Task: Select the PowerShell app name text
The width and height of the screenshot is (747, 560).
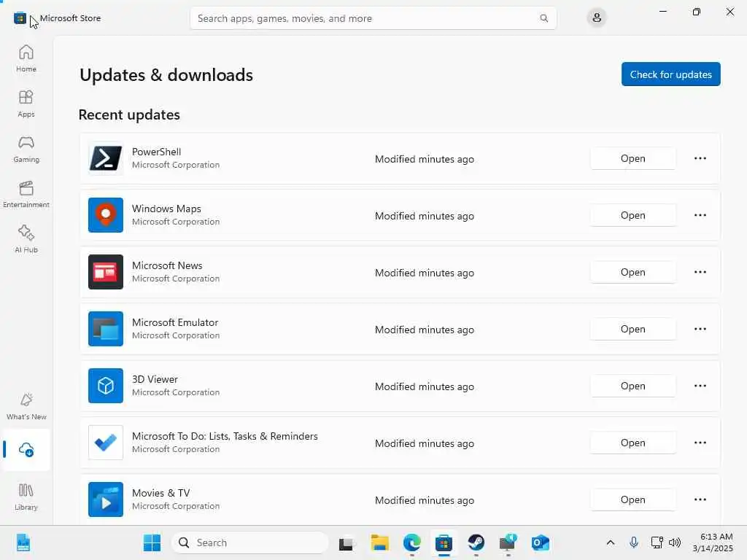Action: coord(156,152)
